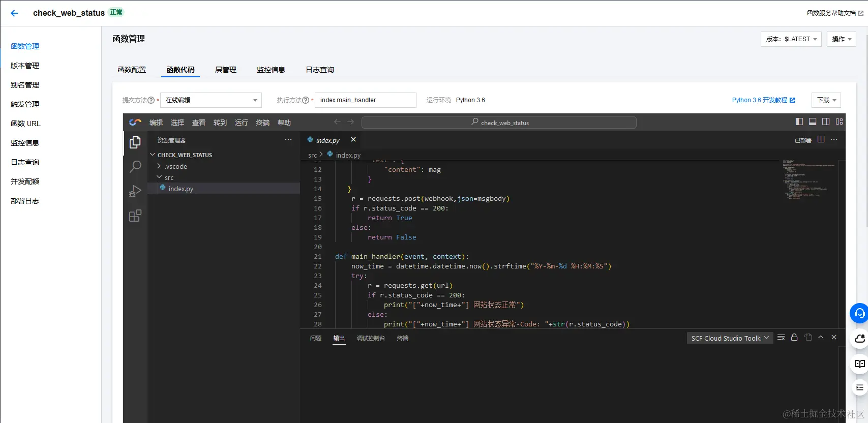Screen dimensions: 868x423
Task: Go to 版本管理 in left sidebar
Action: [x=25, y=66]
